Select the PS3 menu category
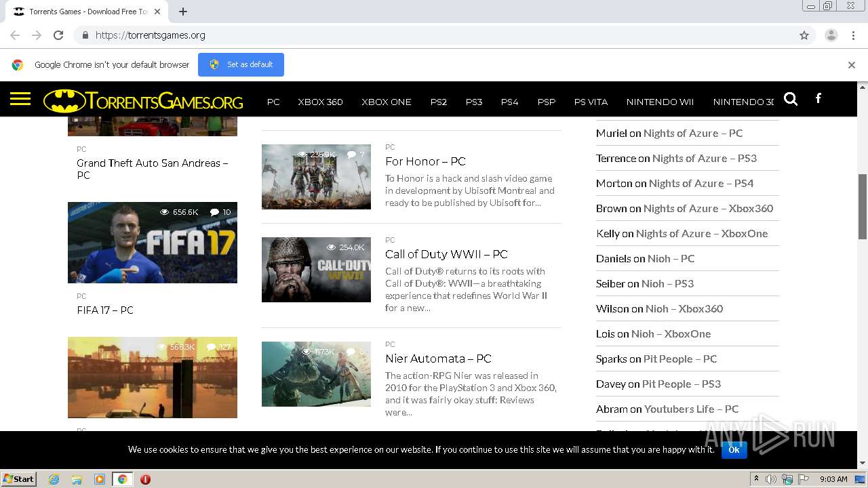The height and width of the screenshot is (488, 868). [474, 102]
